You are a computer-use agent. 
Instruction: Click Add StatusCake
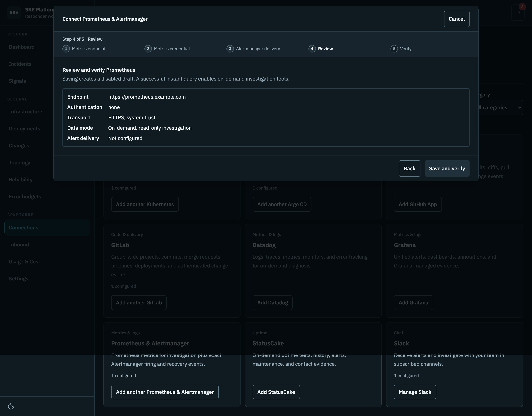pos(276,392)
